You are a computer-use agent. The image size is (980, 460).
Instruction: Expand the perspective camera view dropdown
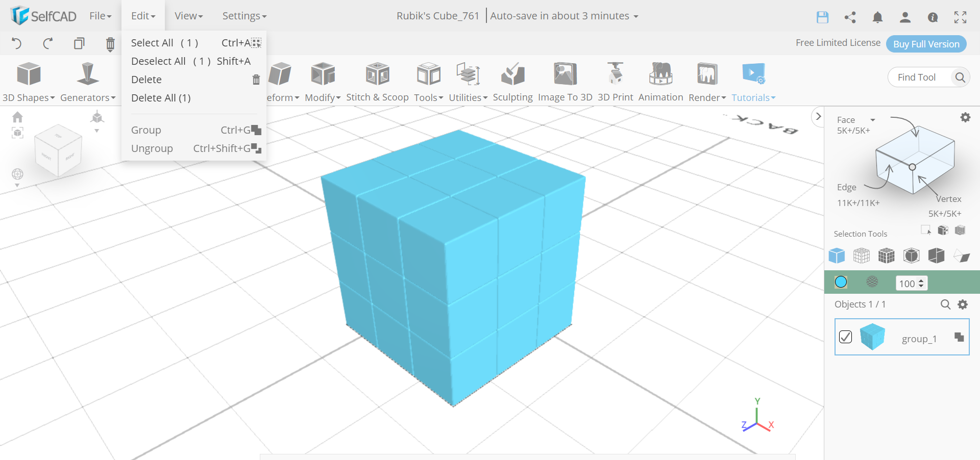(97, 131)
